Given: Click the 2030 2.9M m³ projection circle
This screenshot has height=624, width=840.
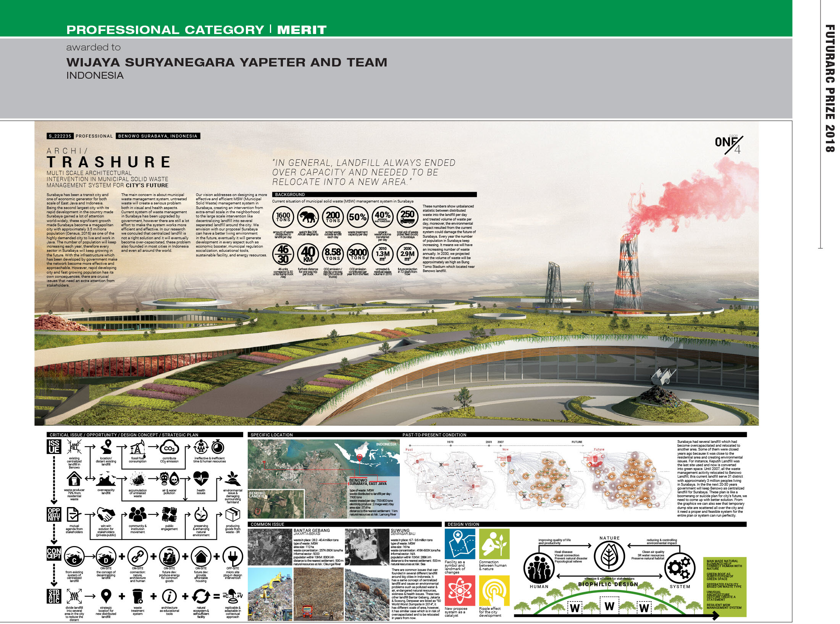Looking at the screenshot, I should tap(407, 254).
